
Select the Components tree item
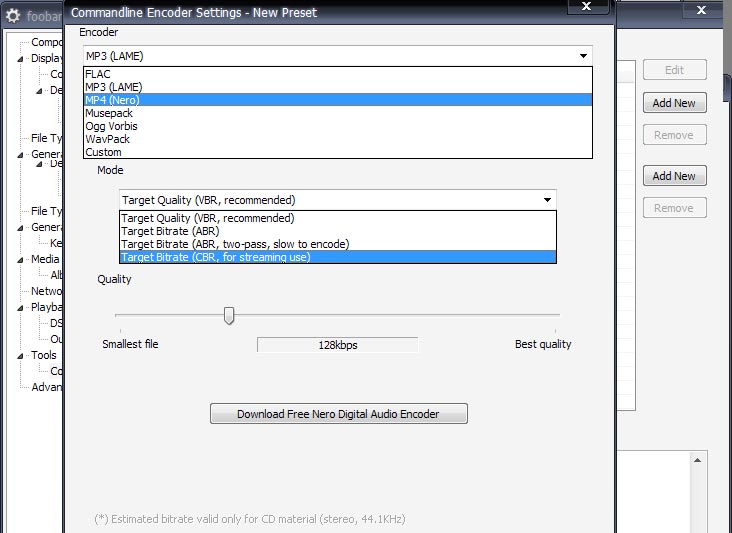pos(46,42)
